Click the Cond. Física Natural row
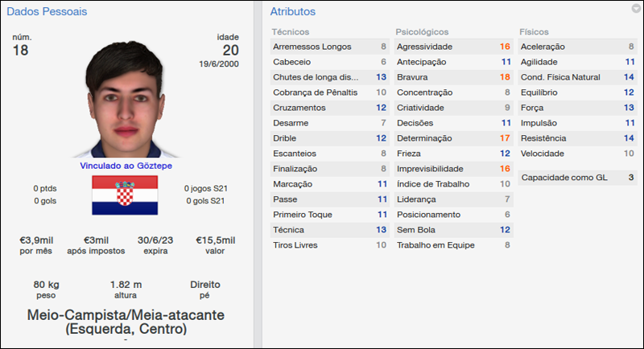 click(577, 77)
